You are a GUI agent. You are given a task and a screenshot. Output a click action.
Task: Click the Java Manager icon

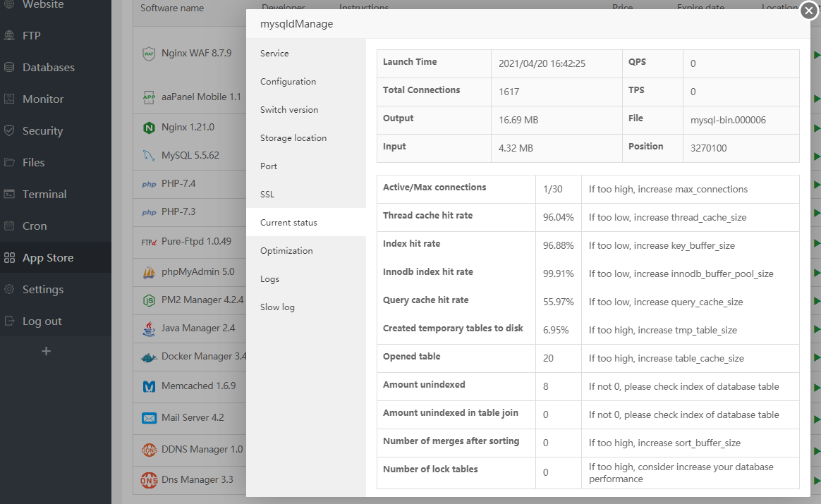(149, 328)
